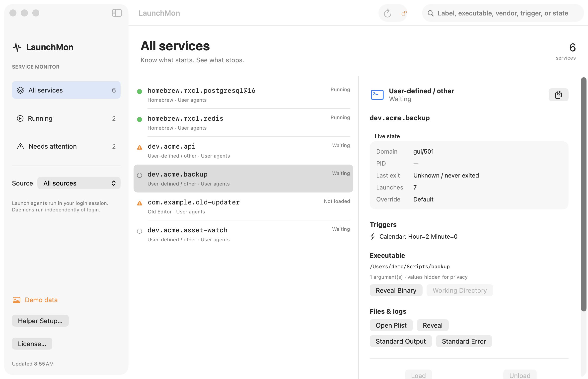Click Calendar: Hour=2 Minute=0 trigger text
Viewport: 588px width, 379px height.
pyautogui.click(x=418, y=236)
